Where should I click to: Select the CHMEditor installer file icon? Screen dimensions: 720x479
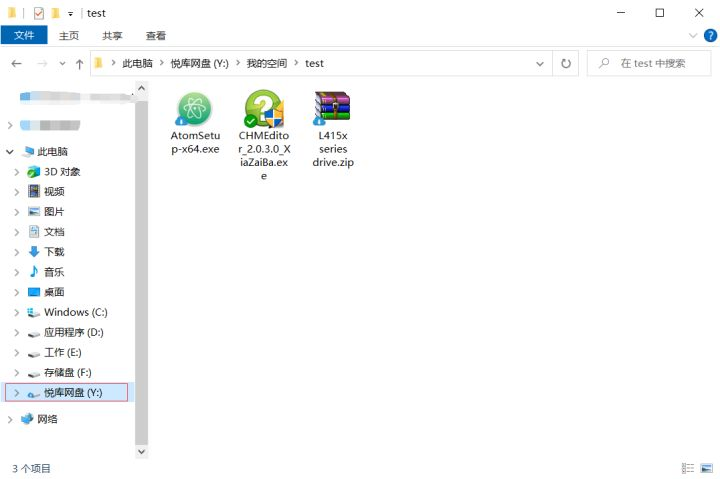pyautogui.click(x=264, y=108)
